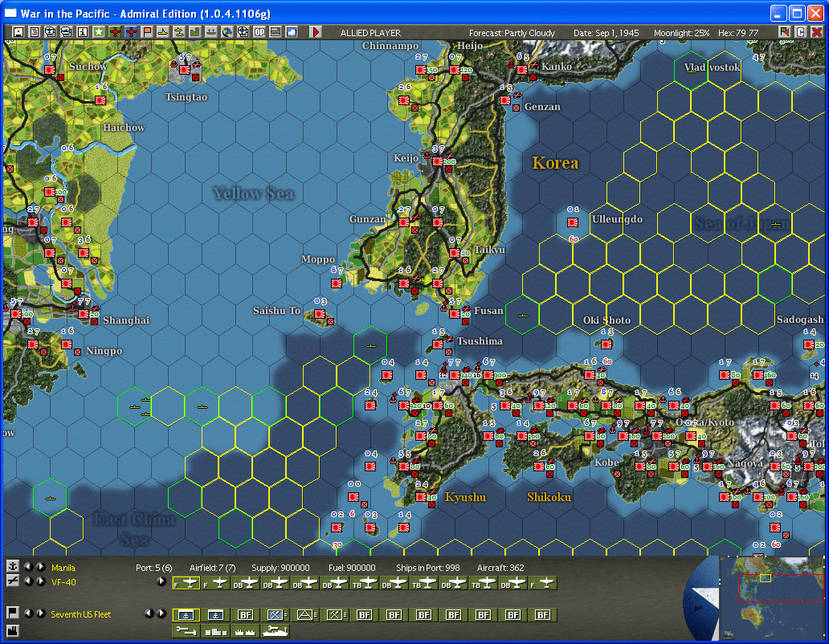Click the factories skyline icon in bottom row
This screenshot has width=829, height=644.
245,630
